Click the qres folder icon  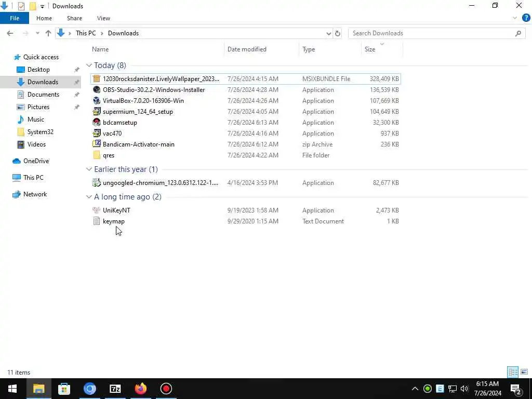tap(97, 155)
